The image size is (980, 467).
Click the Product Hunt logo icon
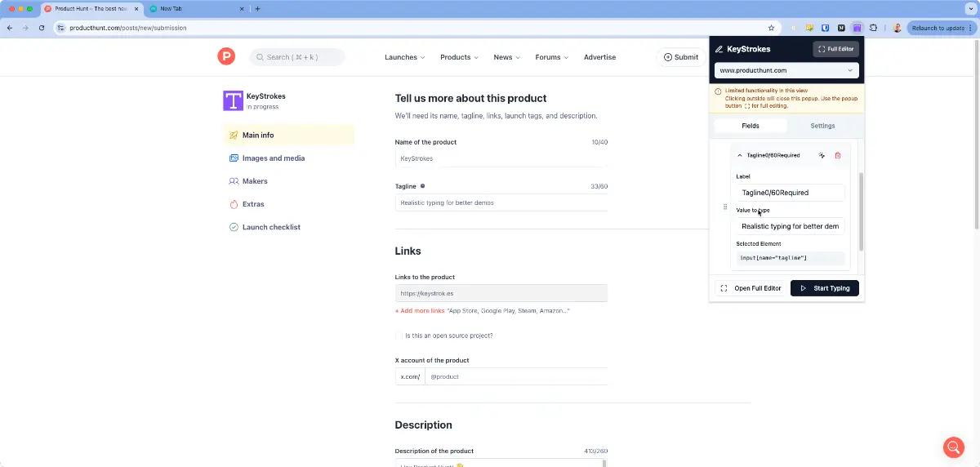click(226, 56)
